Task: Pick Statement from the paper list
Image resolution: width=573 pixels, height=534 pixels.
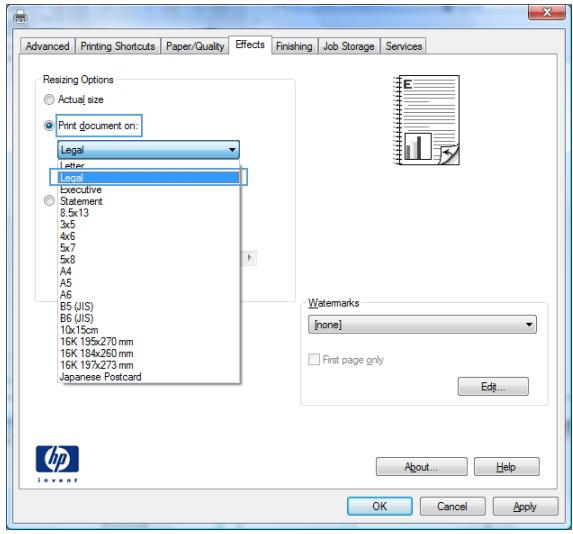Action: pos(149,201)
